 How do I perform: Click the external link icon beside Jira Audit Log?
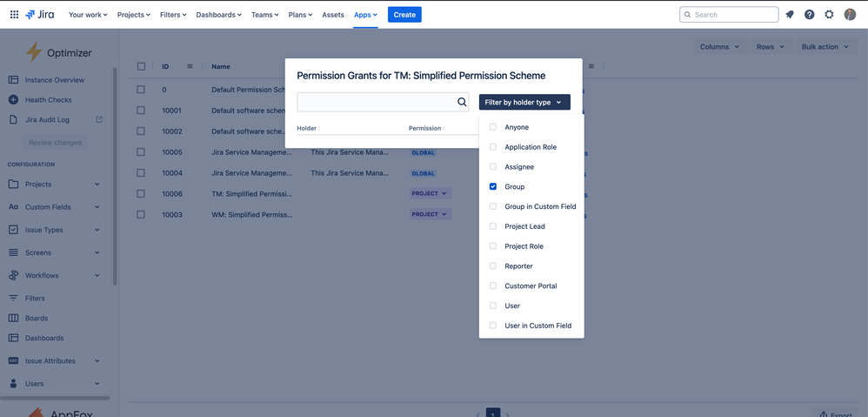pos(99,119)
